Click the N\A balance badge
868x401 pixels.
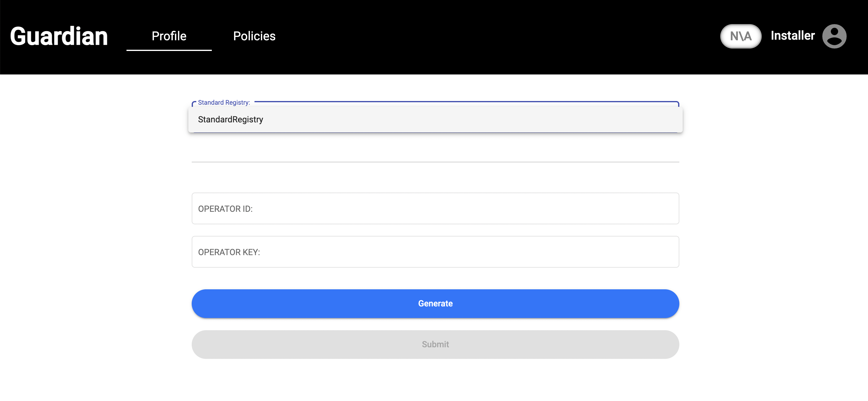click(x=740, y=36)
